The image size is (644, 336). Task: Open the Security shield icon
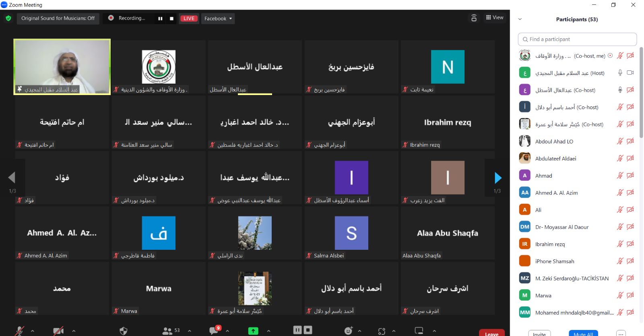click(x=124, y=331)
